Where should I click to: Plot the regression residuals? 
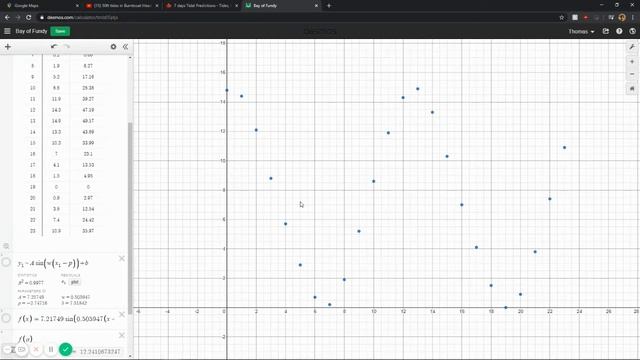(74, 282)
